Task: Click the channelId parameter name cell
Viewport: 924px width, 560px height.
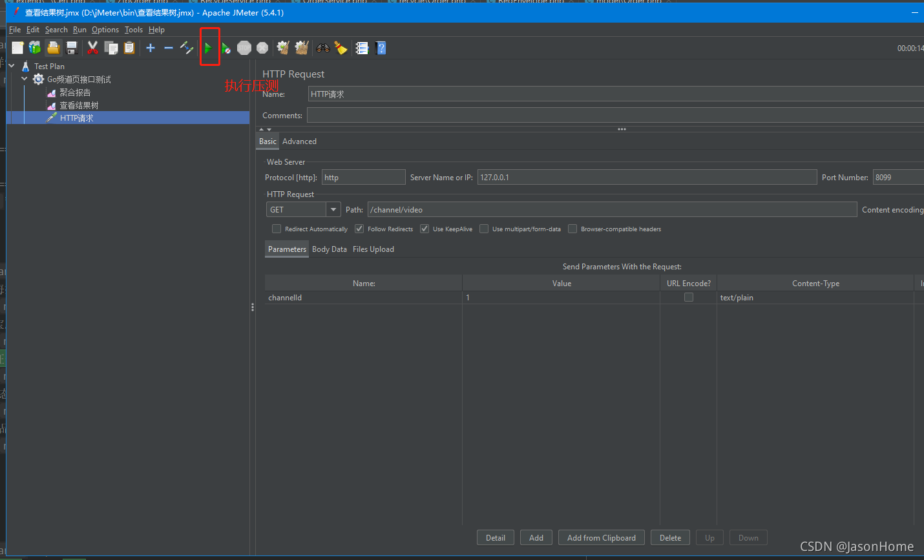Action: [x=364, y=298]
